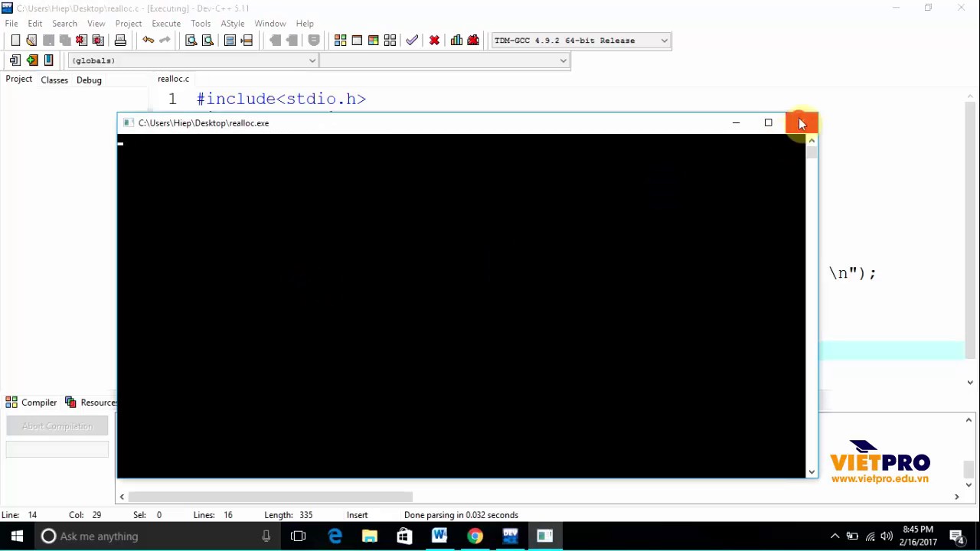Open Microsoft Edge from the taskbar
The width and height of the screenshot is (980, 551).
[335, 536]
